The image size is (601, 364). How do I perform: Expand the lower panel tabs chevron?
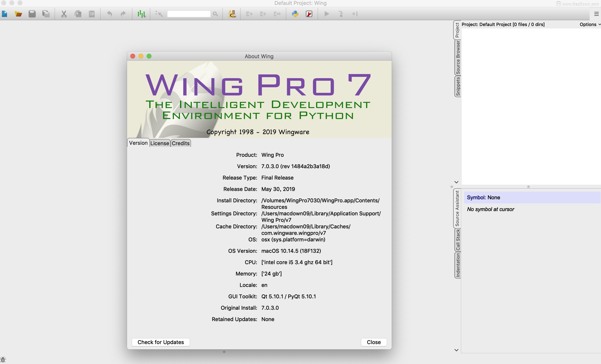point(456,350)
